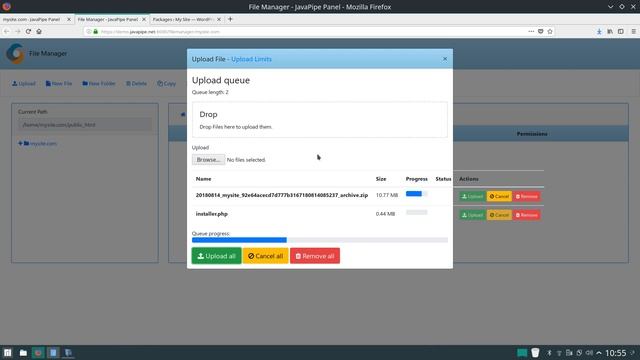The width and height of the screenshot is (640, 360).
Task: Open the trash icon in system tray
Action: point(535,353)
